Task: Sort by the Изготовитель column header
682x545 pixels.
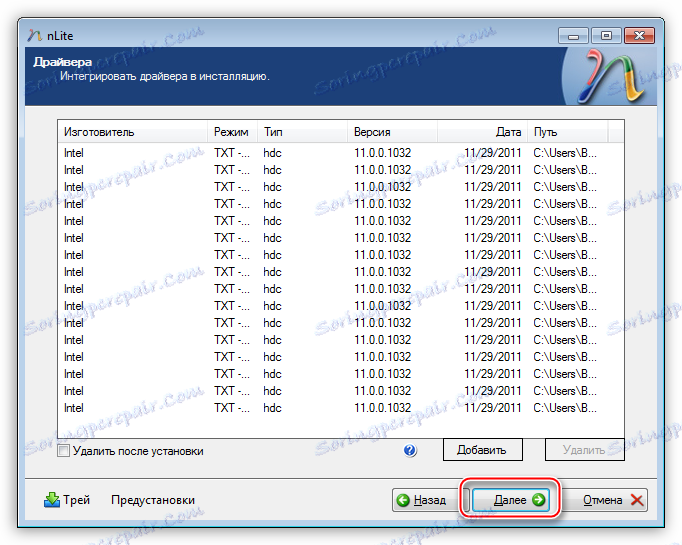Action: pyautogui.click(x=133, y=132)
